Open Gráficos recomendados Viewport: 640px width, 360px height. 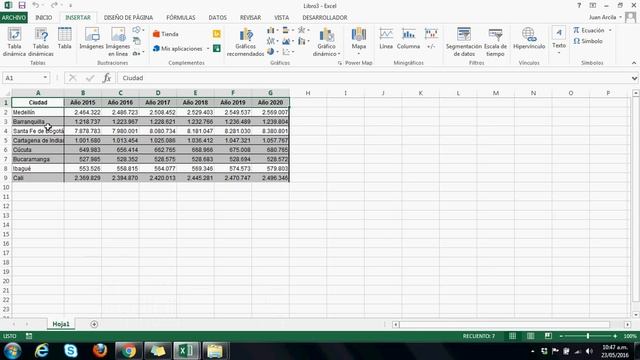(245, 42)
